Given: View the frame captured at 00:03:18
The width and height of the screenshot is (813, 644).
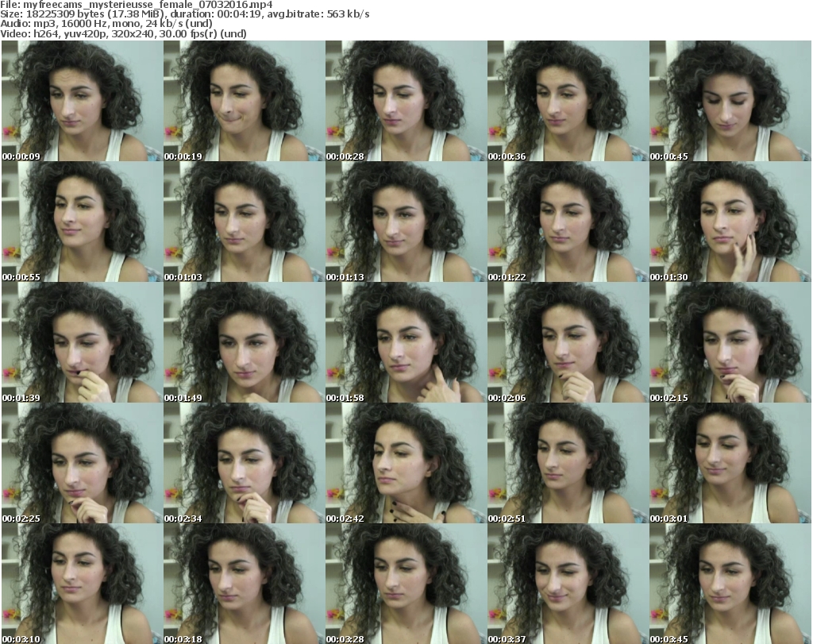Looking at the screenshot, I should (x=245, y=584).
